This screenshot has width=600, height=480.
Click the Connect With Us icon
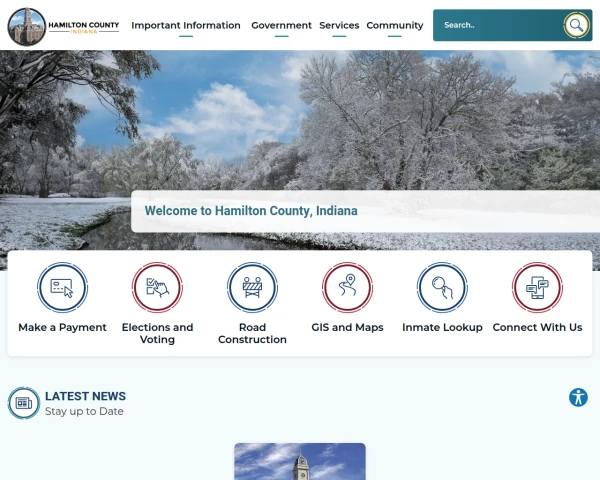(x=537, y=288)
